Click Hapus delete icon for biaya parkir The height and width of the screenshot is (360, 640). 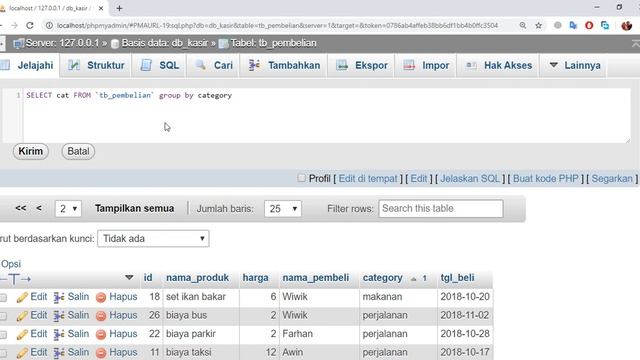(x=101, y=335)
